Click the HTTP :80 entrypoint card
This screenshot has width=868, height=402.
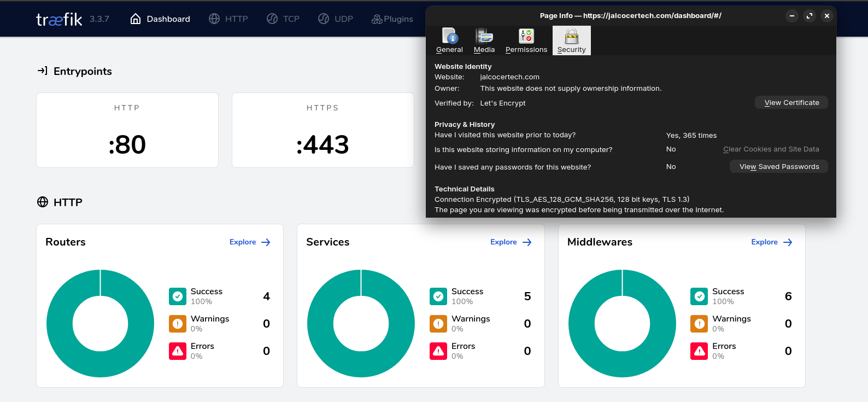[127, 130]
